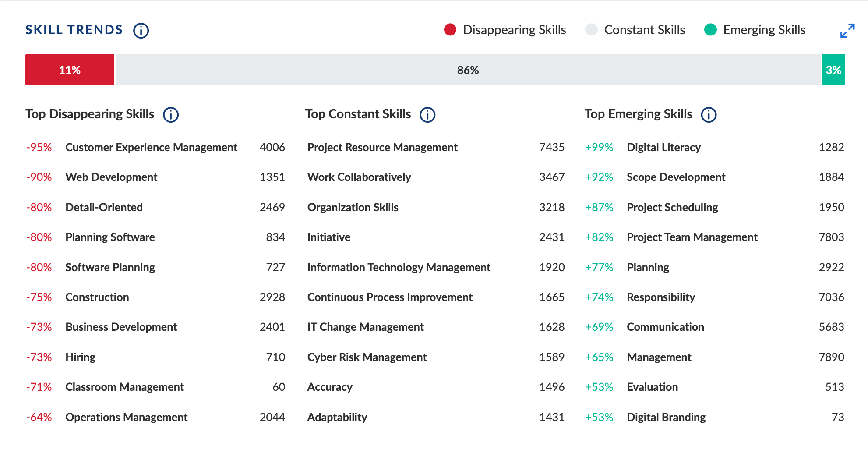This screenshot has height=453, width=868.
Task: Click the 1431 count for Adaptability
Action: pyautogui.click(x=552, y=417)
